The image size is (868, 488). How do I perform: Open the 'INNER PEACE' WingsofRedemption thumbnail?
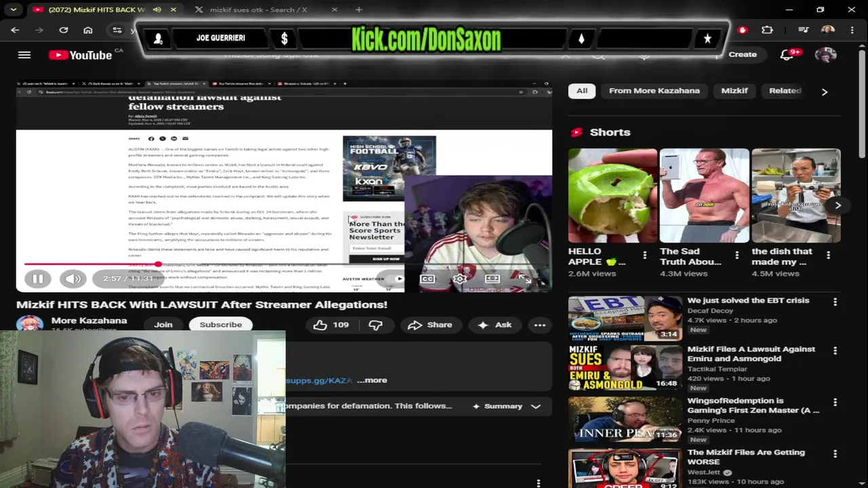pos(625,420)
